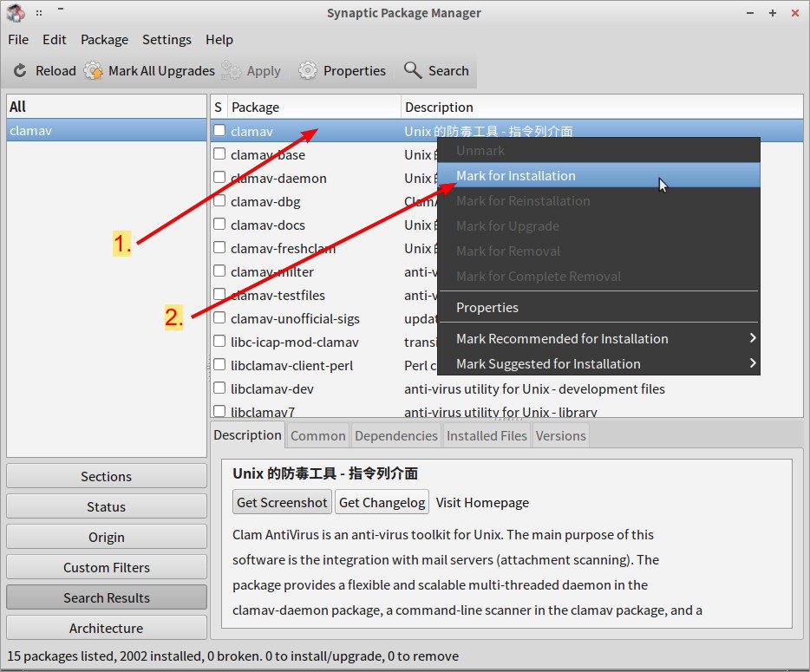Expand Mark Suggested for Installation submenu arrow
This screenshot has height=672, width=810.
coord(753,363)
